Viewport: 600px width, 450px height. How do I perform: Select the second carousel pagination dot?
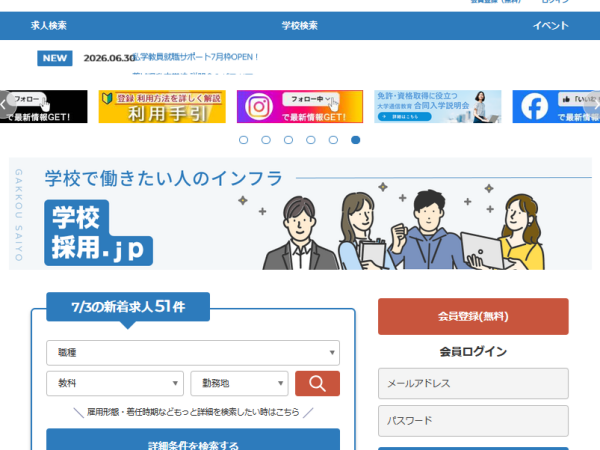coord(266,140)
